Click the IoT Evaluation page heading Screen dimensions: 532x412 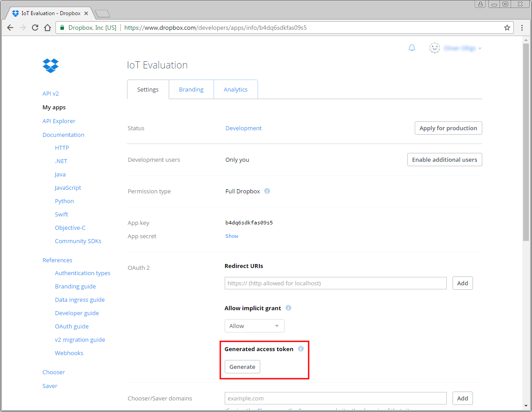[x=157, y=65]
